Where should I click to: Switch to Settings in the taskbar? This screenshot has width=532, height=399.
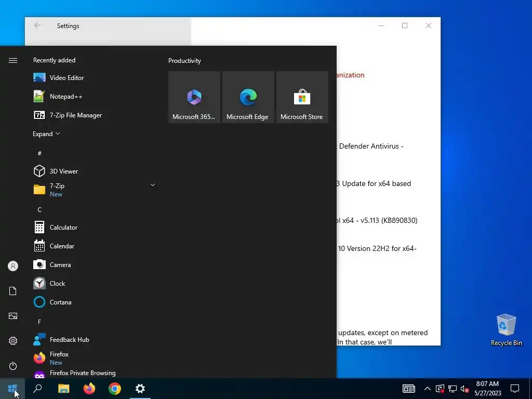coord(140,389)
